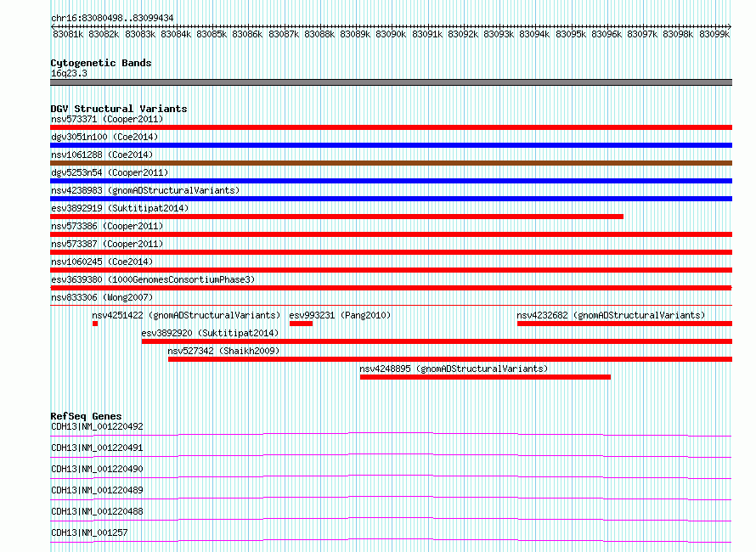Select the Cytogenetic Bands track heading
756x552 pixels.
(101, 63)
